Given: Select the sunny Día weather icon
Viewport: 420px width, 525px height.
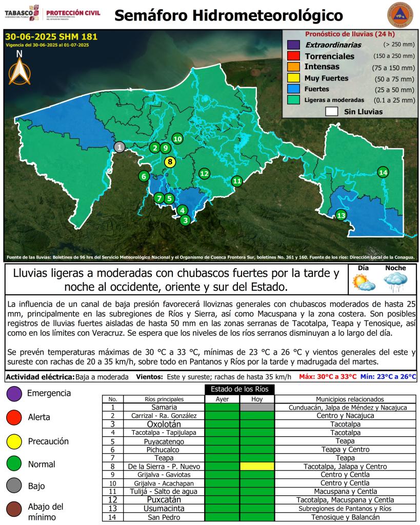Looking at the screenshot, I should (363, 282).
